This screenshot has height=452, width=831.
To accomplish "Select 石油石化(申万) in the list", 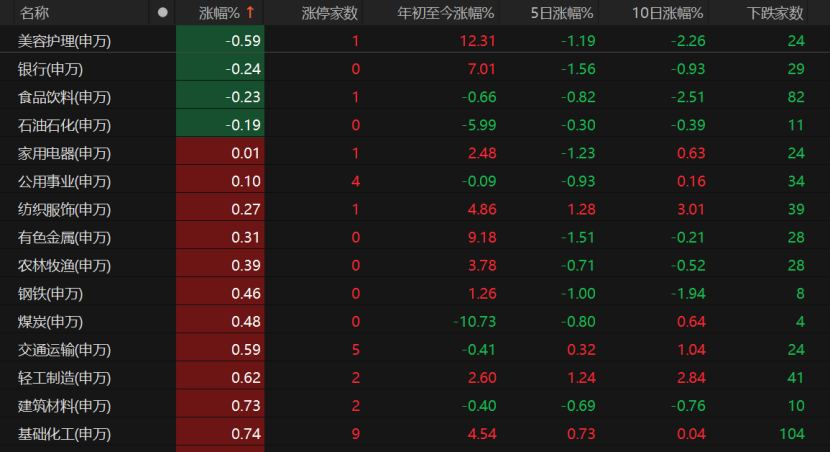I will point(64,125).
